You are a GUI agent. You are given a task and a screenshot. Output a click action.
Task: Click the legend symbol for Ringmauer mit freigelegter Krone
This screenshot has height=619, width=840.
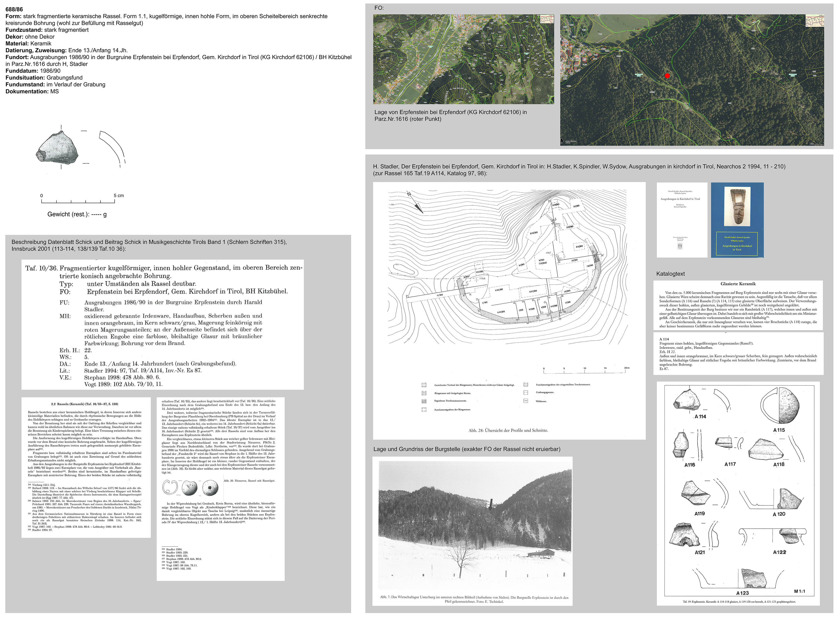tap(424, 393)
